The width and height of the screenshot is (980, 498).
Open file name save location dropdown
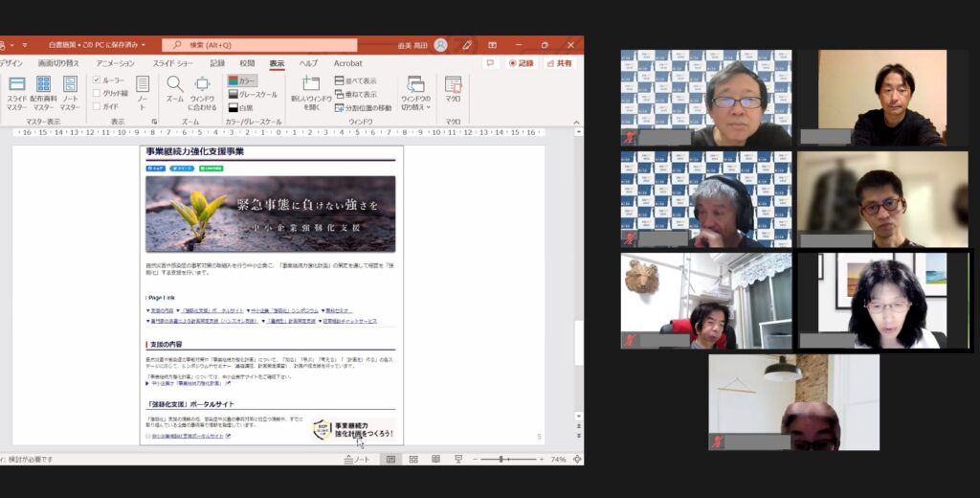coord(144,45)
